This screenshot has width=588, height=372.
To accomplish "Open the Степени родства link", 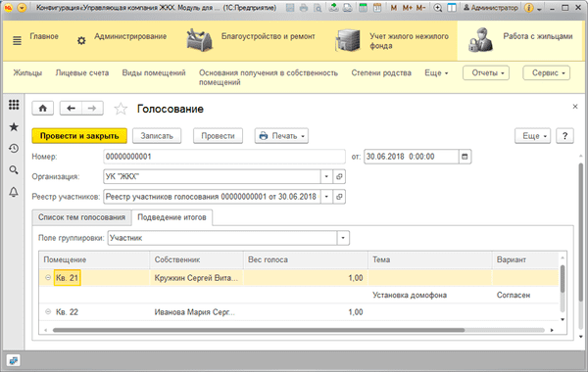I will coord(381,73).
